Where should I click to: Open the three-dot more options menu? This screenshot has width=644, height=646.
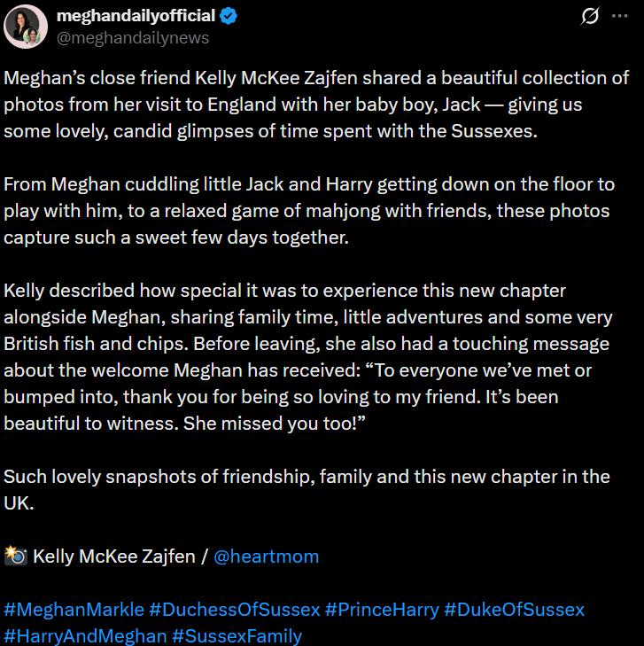(x=620, y=16)
